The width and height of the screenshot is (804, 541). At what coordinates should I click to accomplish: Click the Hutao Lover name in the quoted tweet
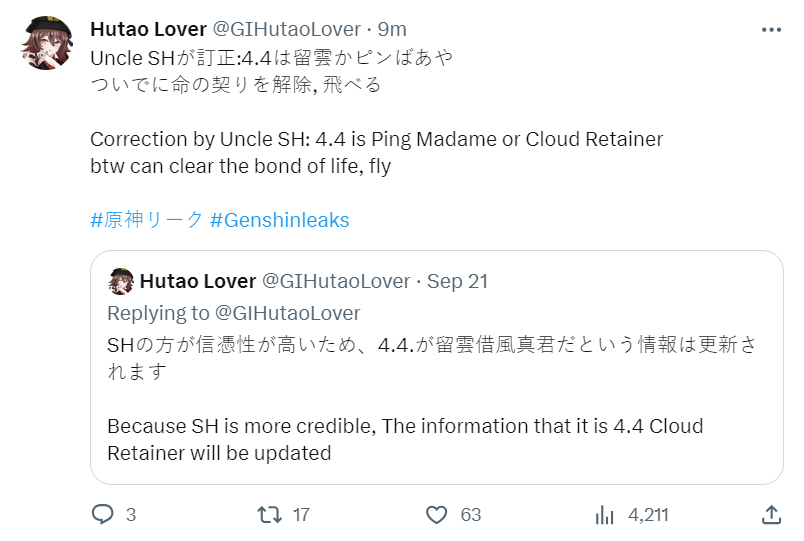[x=196, y=281]
